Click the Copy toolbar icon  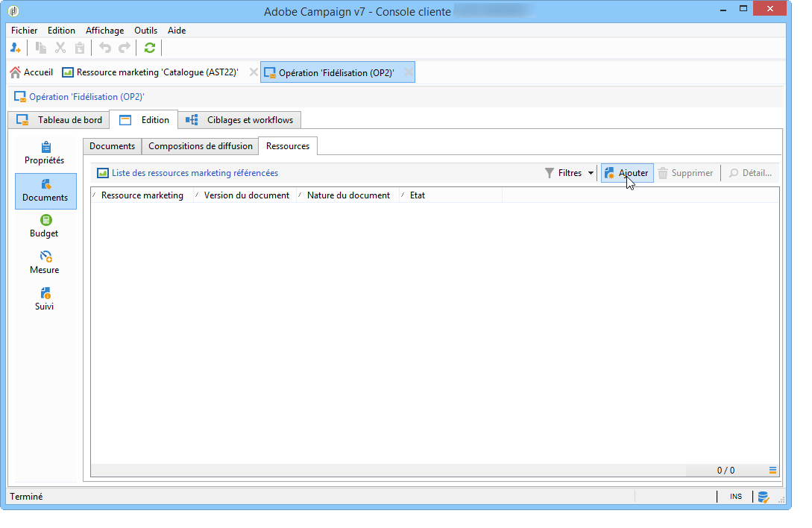[41, 48]
